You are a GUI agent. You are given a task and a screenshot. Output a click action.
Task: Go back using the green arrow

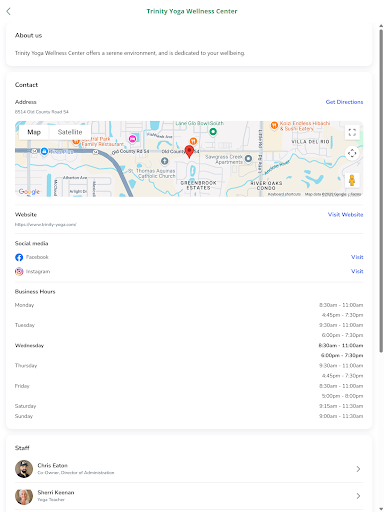pyautogui.click(x=8, y=11)
